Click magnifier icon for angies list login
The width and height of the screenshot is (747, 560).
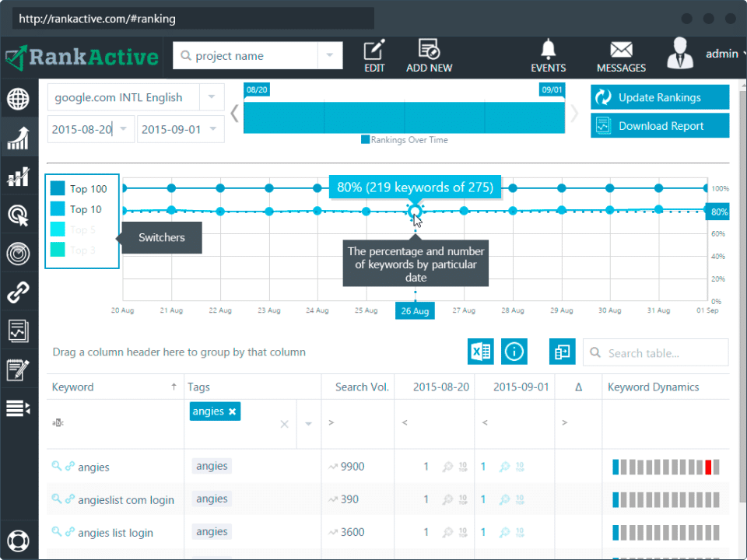click(x=56, y=531)
